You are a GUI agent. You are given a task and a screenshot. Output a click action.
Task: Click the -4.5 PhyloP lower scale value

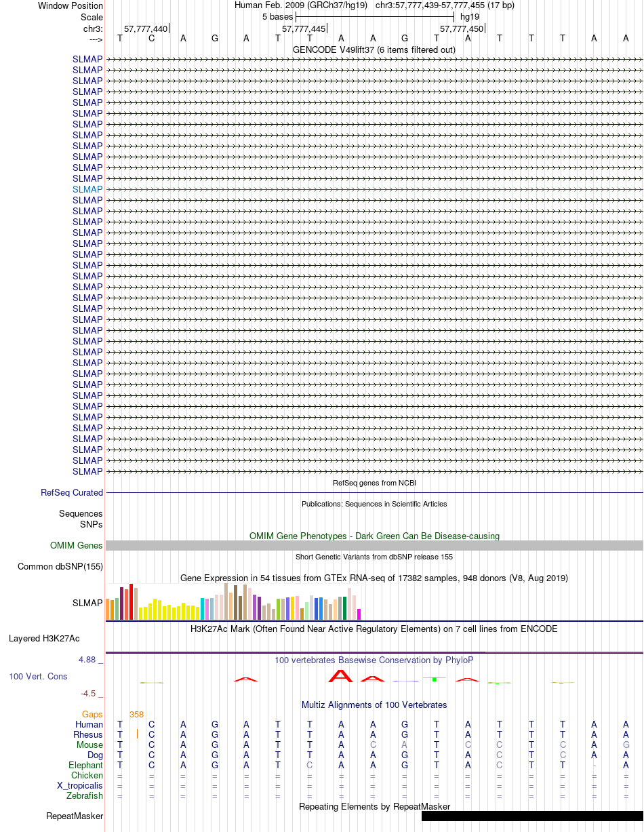click(x=90, y=694)
